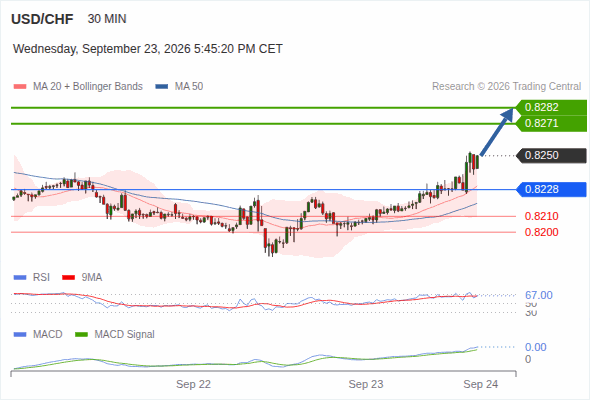Select the 9MA red legend marker
The width and height of the screenshot is (590, 400).
68,278
